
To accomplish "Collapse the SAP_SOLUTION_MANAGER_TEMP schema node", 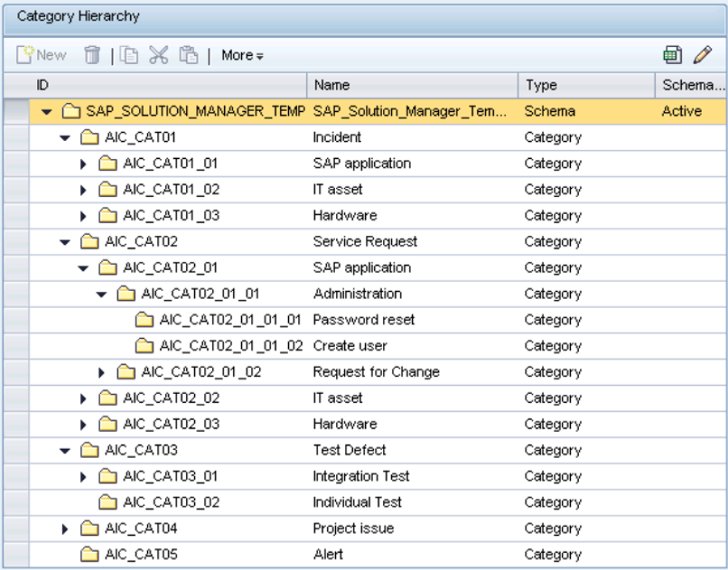I will (x=46, y=112).
